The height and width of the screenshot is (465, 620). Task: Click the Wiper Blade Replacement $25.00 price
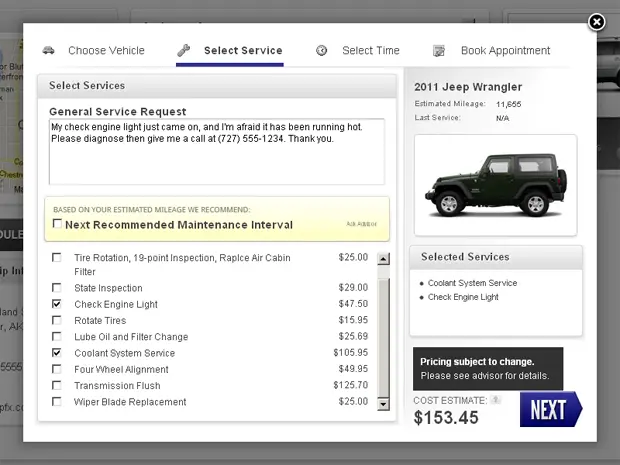tap(353, 402)
